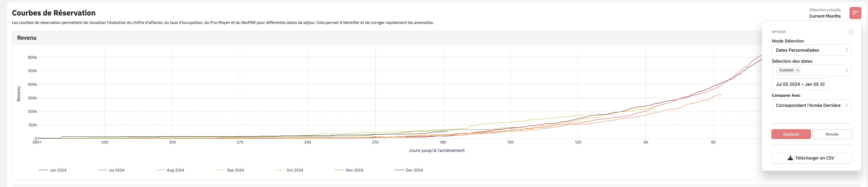Click the 60 x-axis tick label
Viewport: 868px width, 187px height.
[x=713, y=142]
